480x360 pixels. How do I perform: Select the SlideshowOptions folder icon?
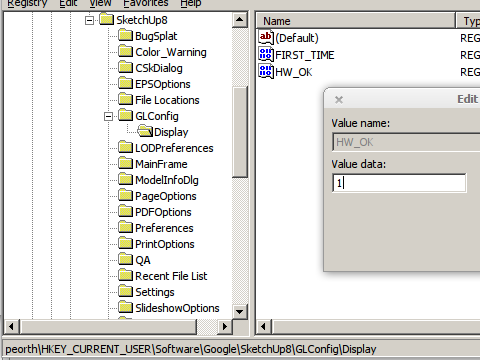tap(126, 307)
